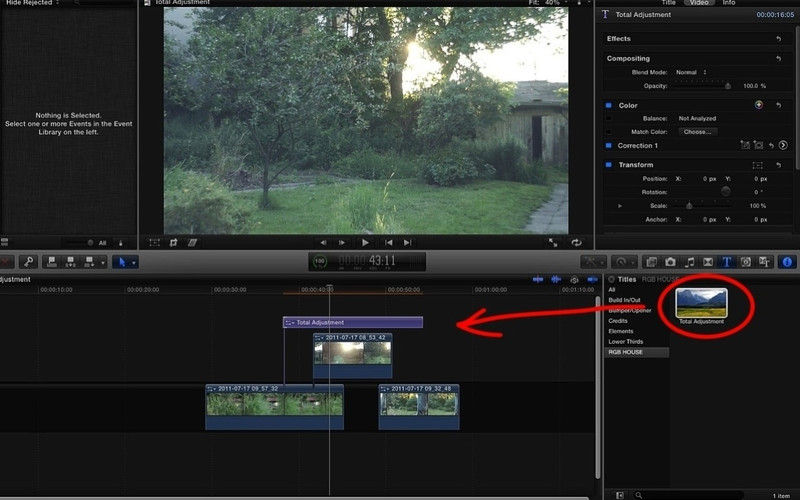The image size is (800, 500).
Task: Select the Elements titles category
Action: pos(620,331)
